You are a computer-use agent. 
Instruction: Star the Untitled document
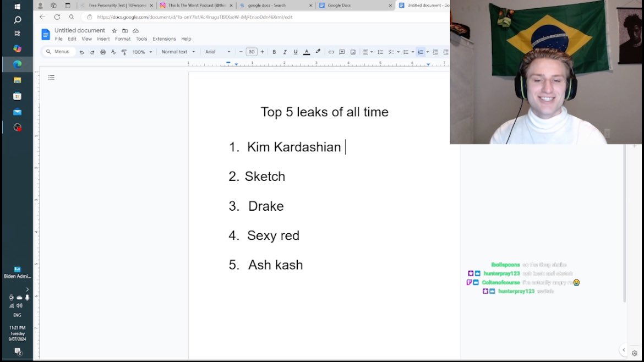coord(114,31)
